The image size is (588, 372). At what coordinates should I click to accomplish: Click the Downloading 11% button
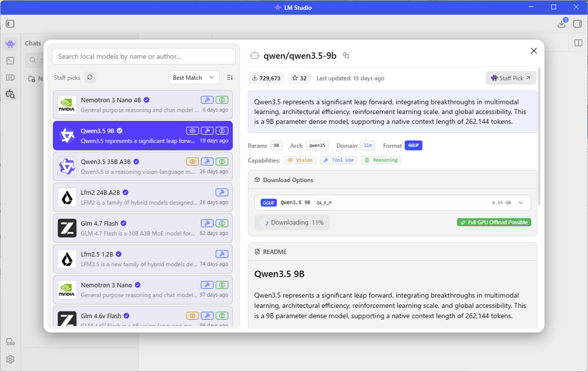[x=292, y=223]
